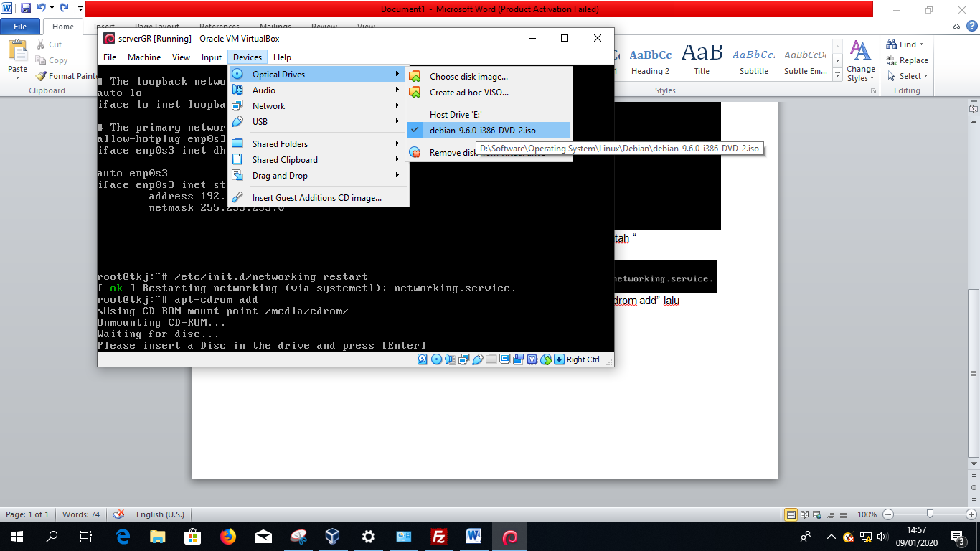This screenshot has height=551, width=980.
Task: Open VirtualBox Manager cube icon on taskbar
Action: click(333, 536)
